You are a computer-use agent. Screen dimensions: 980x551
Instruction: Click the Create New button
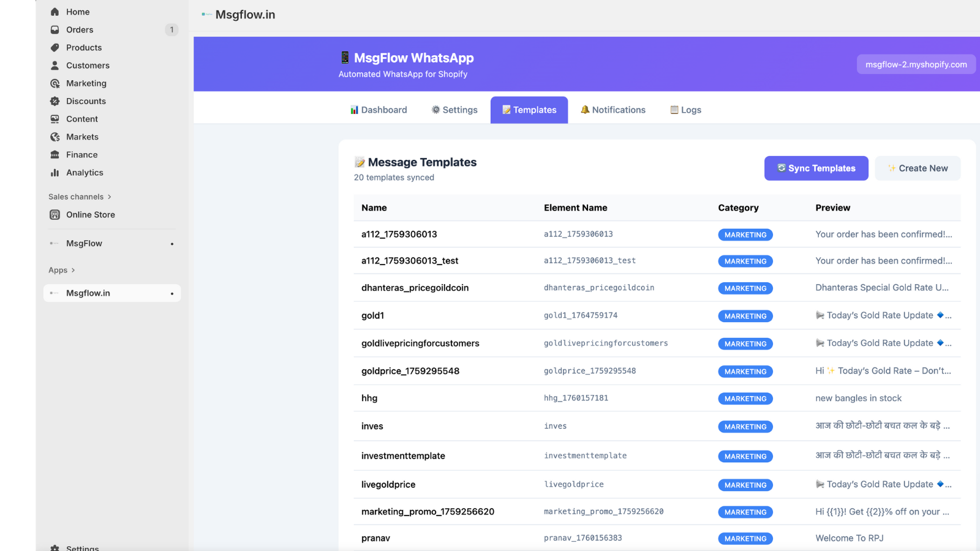point(918,168)
